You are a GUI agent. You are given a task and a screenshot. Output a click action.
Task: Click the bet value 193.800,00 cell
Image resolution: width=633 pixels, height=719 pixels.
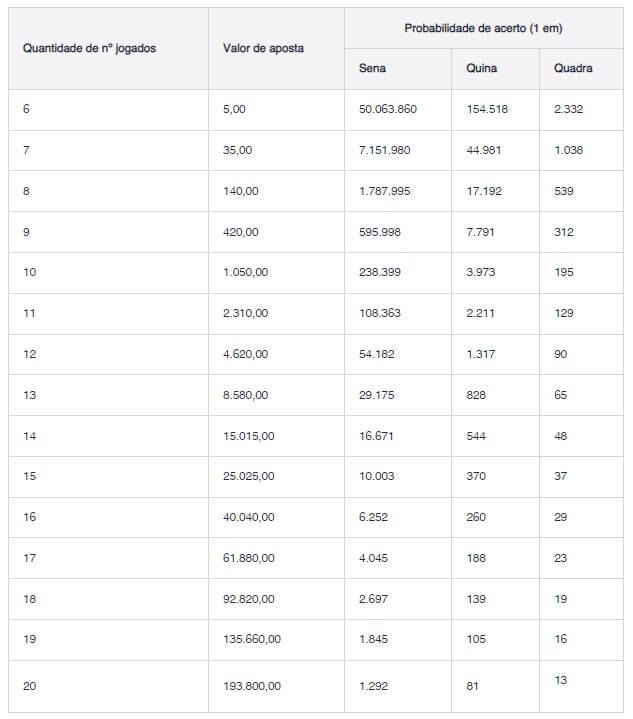point(252,687)
